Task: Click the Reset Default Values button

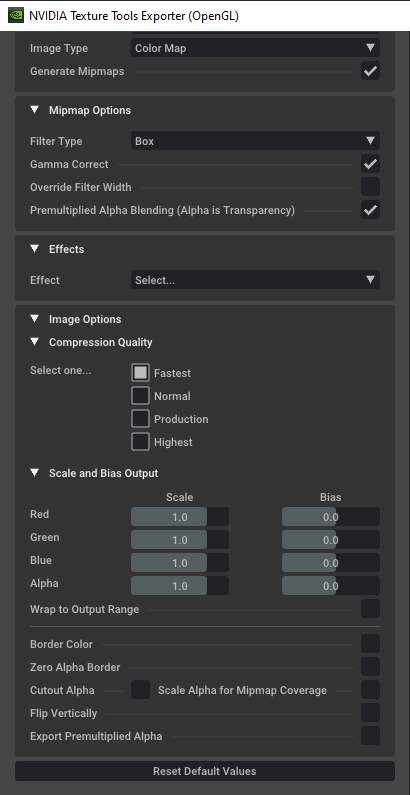Action: click(205, 771)
